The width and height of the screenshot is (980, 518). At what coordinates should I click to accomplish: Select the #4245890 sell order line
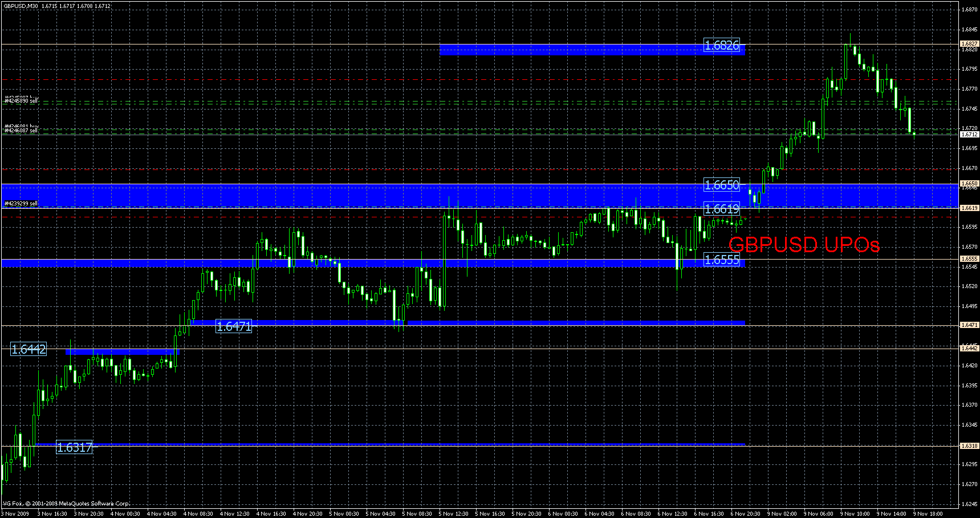[22, 100]
